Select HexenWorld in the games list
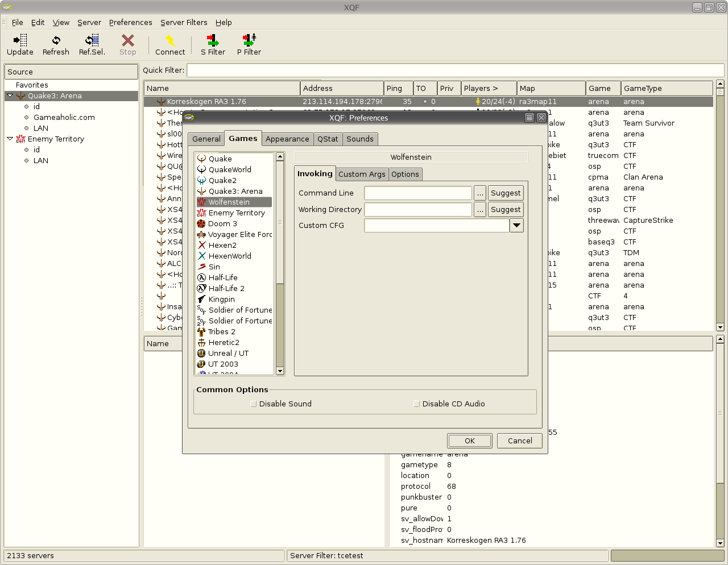This screenshot has height=565, width=728. (234, 256)
